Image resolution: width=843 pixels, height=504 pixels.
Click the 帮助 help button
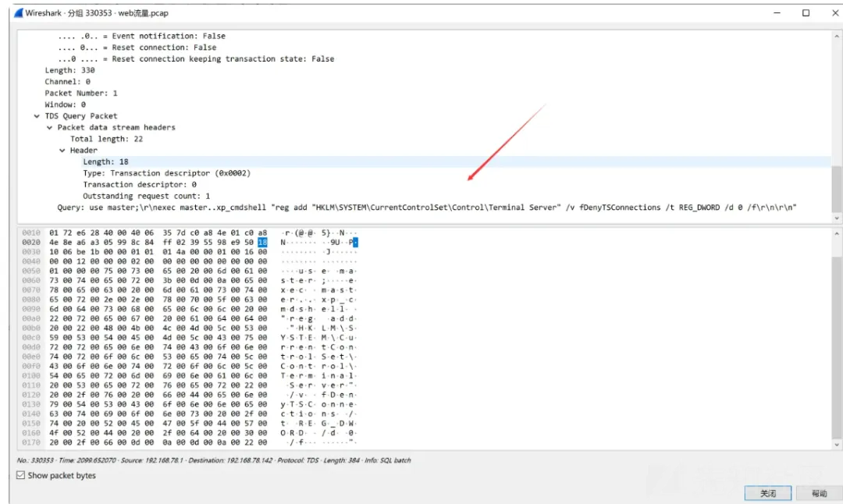[x=819, y=493]
